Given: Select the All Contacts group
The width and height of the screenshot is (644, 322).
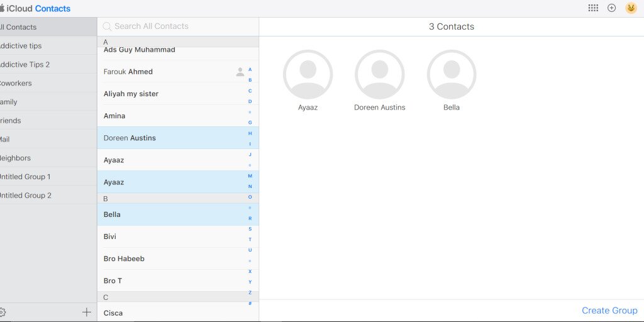Looking at the screenshot, I should 48,27.
